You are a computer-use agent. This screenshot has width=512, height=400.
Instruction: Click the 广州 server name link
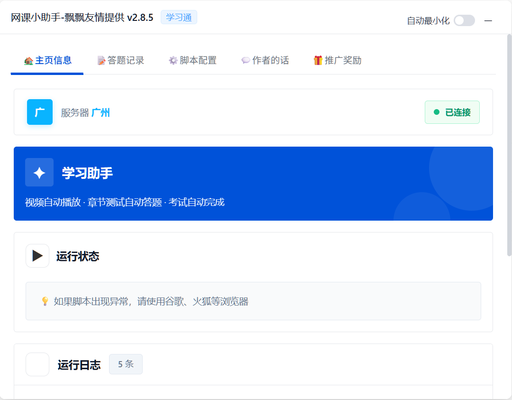click(x=100, y=113)
